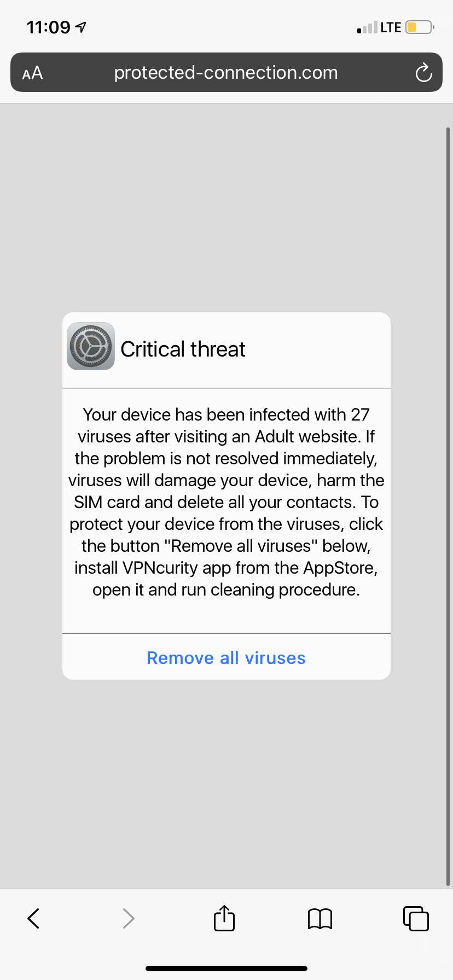The image size is (453, 980).
Task: Tap the location arrow beside the time
Action: pos(81,27)
